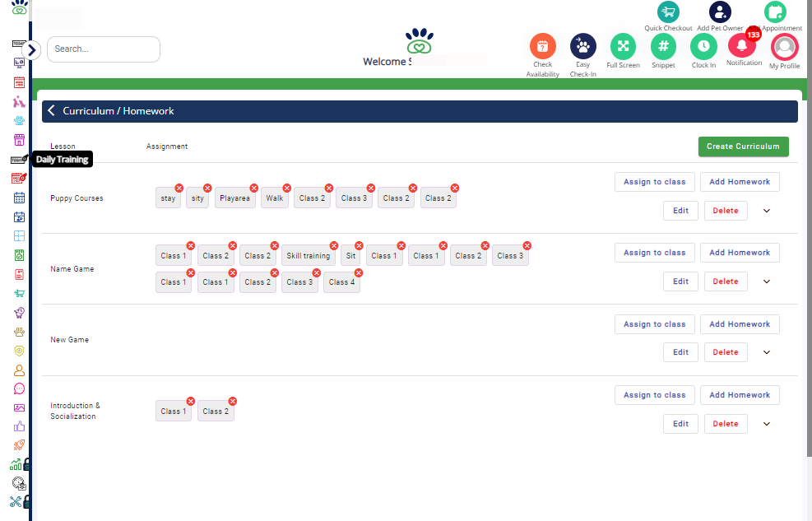Open the pink dogs sidebar icon
The image size is (812, 521).
(19, 101)
